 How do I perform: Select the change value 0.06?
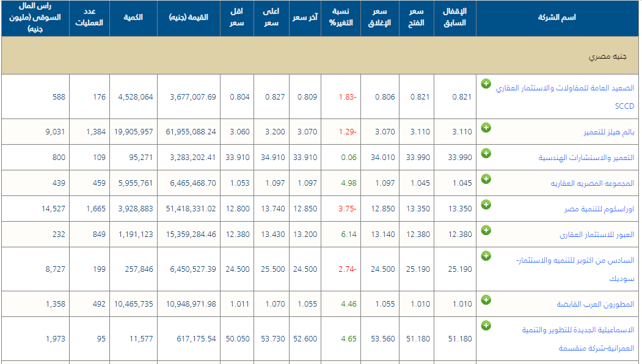tap(349, 158)
